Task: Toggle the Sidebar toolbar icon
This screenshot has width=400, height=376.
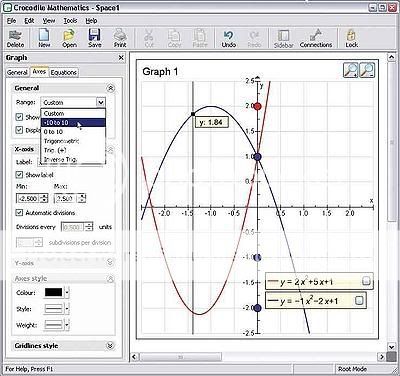Action: click(283, 38)
